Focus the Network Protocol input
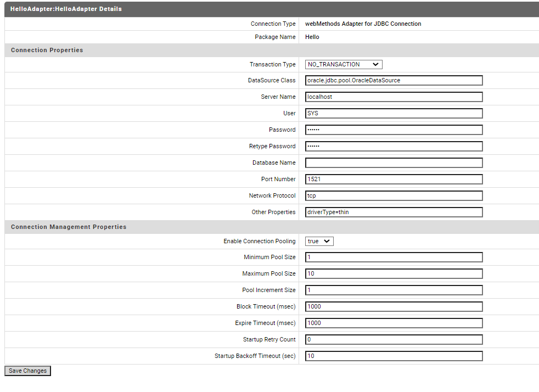The width and height of the screenshot is (539, 392). (x=394, y=195)
